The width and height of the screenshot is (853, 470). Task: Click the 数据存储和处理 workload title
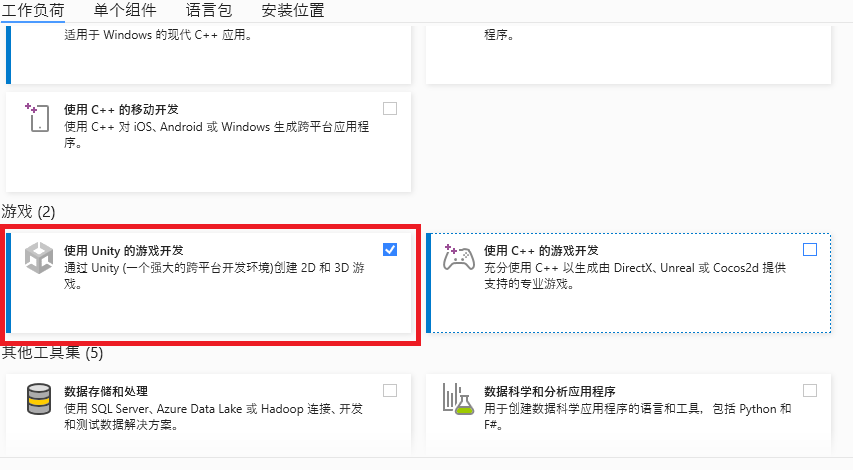click(x=106, y=391)
